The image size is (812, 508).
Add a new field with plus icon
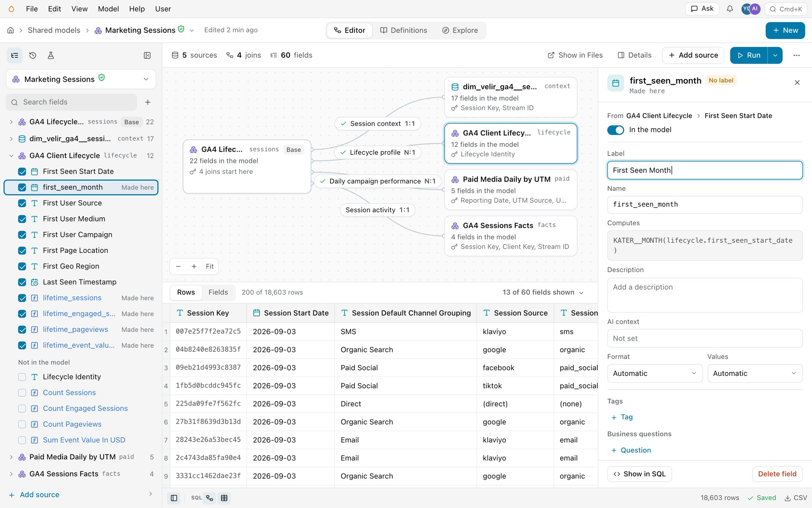[148, 102]
